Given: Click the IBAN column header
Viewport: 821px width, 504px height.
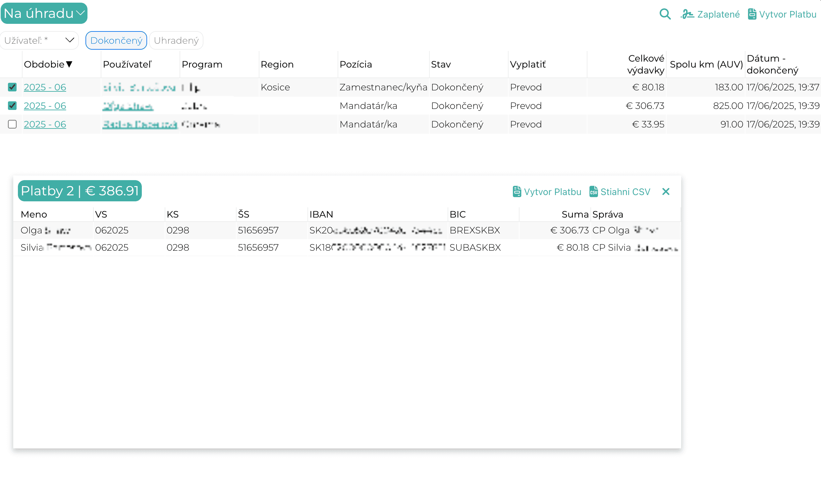Looking at the screenshot, I should coord(321,214).
